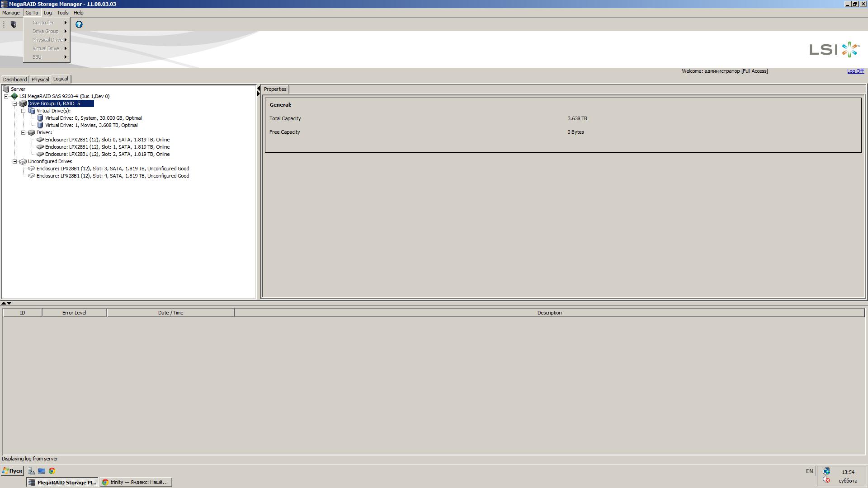Switch to the Dashboard tab

coord(14,80)
